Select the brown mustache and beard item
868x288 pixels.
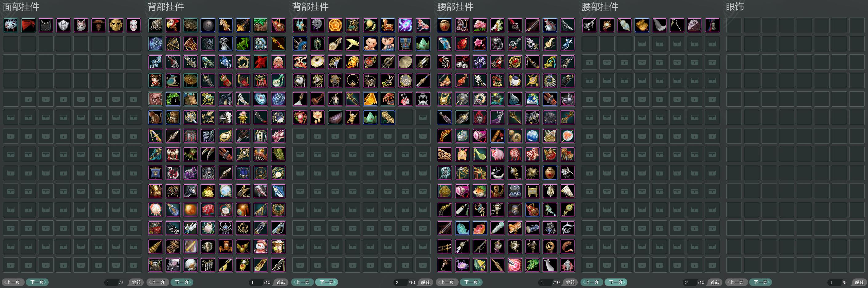[98, 25]
